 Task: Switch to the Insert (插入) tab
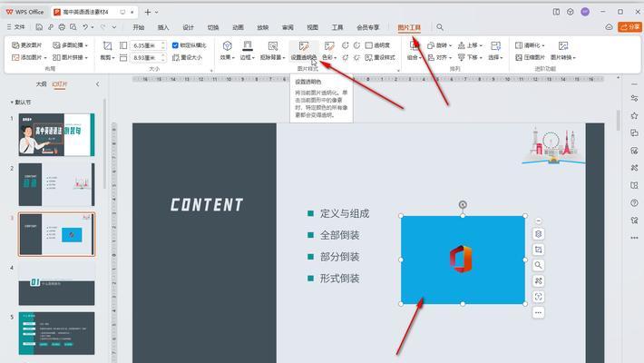point(163,27)
